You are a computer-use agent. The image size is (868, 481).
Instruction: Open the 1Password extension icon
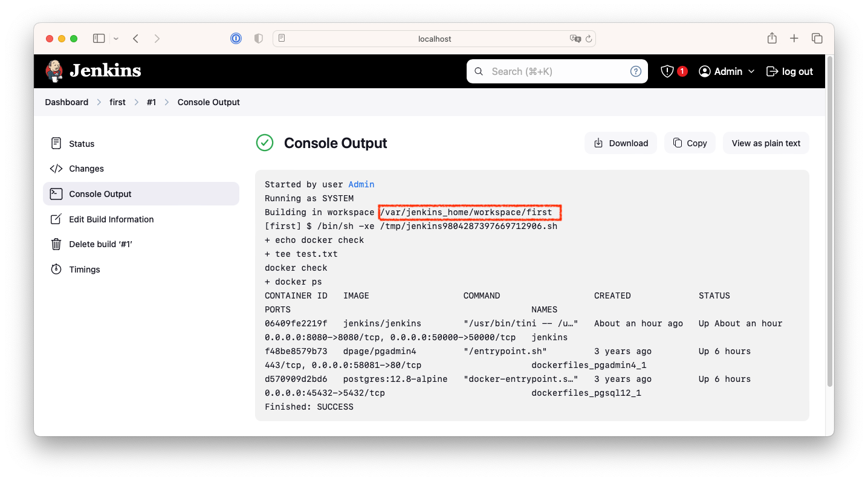(x=236, y=39)
